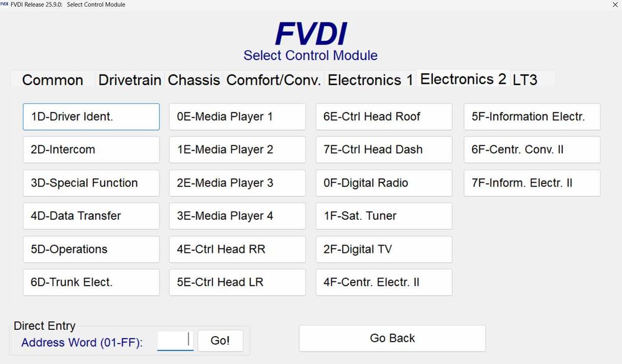Screen dimensions: 622x364
Task: Open the 0F-Digital Radio module
Action: coord(384,183)
